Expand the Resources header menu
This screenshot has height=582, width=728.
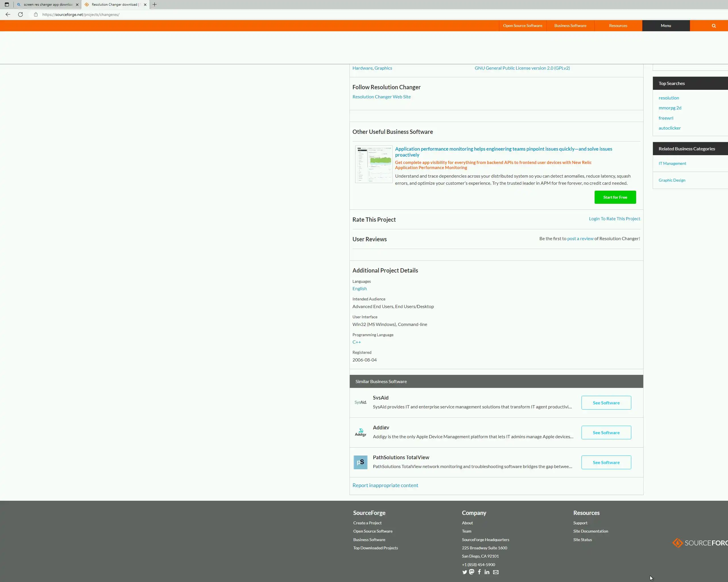(x=618, y=26)
